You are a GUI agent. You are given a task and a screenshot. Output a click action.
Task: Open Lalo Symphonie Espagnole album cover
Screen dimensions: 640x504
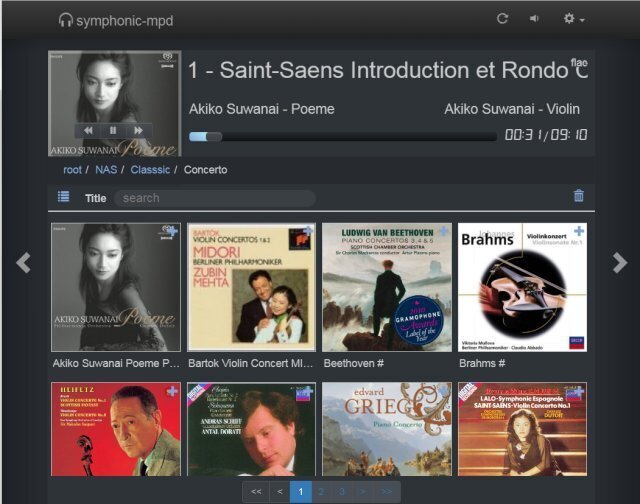coord(522,429)
